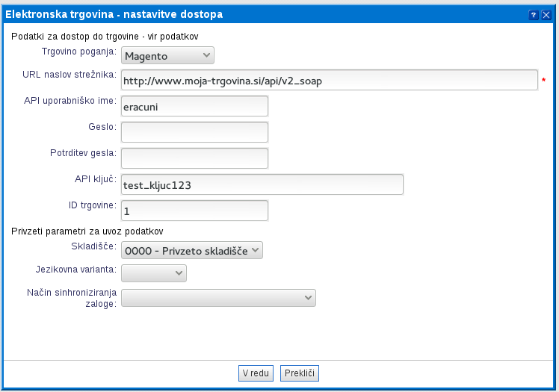The image size is (559, 392).
Task: Click the 'Skladišče:' label text
Action: click(x=93, y=246)
